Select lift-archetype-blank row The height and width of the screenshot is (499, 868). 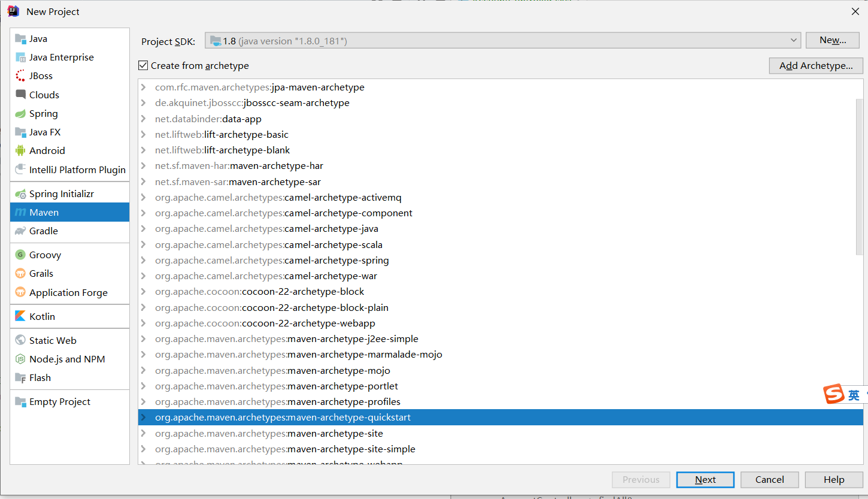tap(500, 150)
